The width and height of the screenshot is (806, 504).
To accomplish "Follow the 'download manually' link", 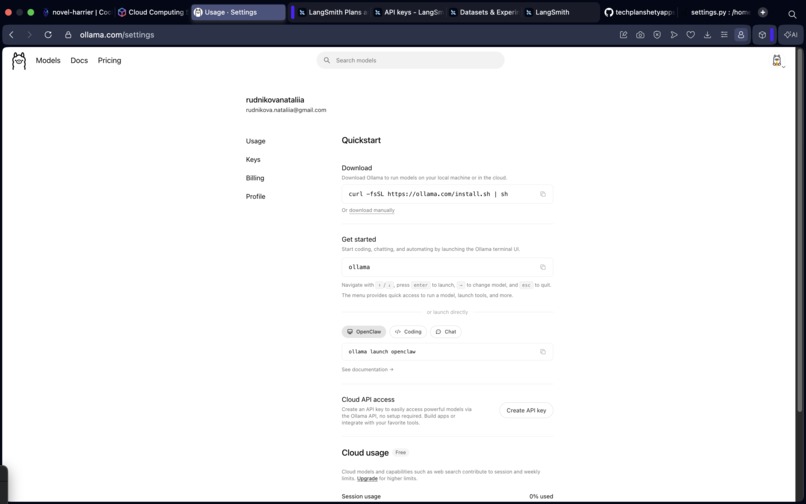I will pyautogui.click(x=372, y=210).
